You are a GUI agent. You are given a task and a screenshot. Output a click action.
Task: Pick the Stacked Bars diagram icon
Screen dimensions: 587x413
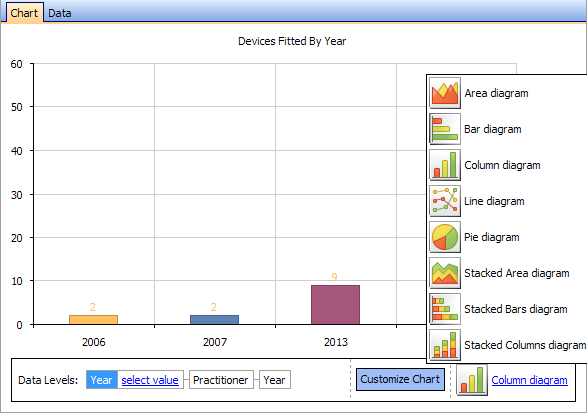[445, 309]
